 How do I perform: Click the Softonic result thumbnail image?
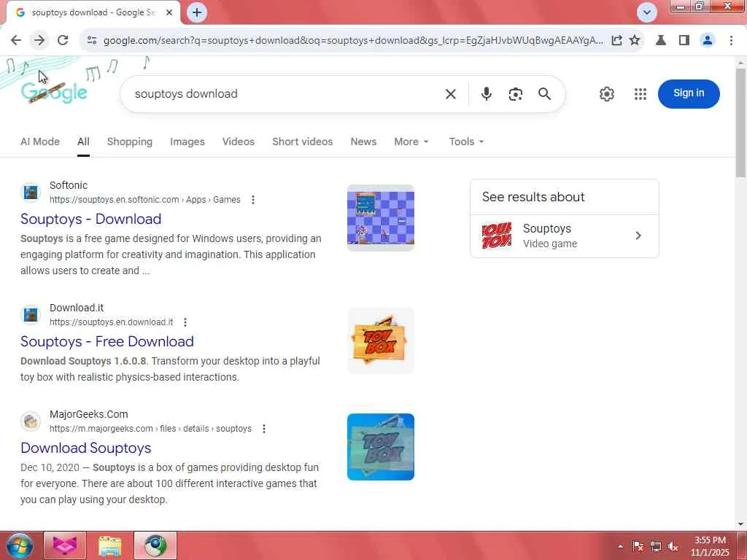pyautogui.click(x=381, y=217)
